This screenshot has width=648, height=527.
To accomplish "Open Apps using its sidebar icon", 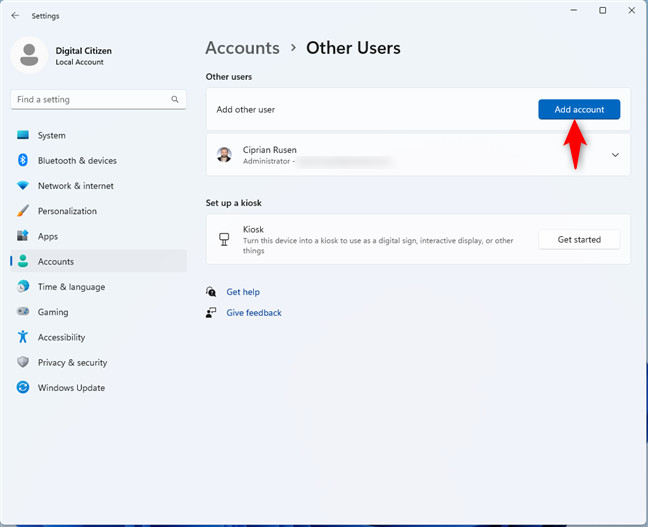I will [22, 236].
